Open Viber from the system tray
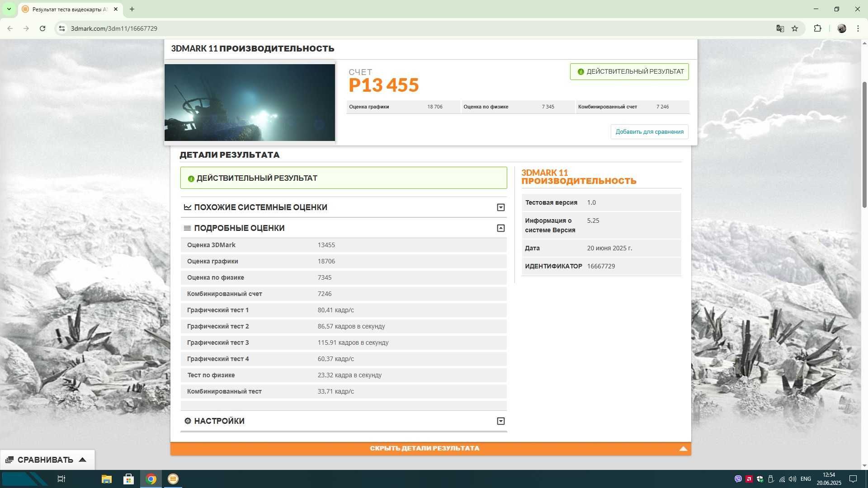 pos(738,479)
